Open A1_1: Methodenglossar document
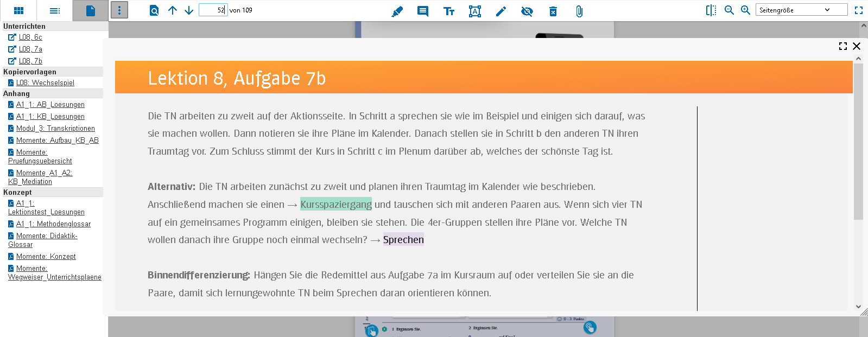Image resolution: width=868 pixels, height=337 pixels. click(53, 224)
